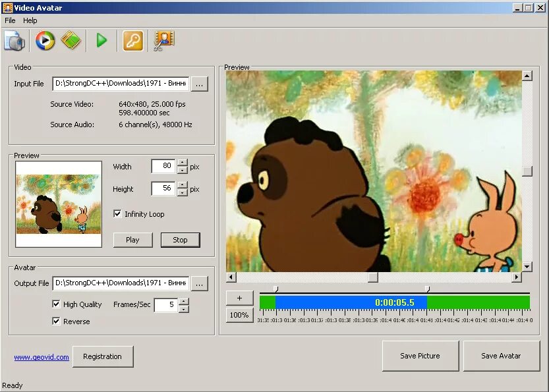Click the Save Picture button

(420, 356)
